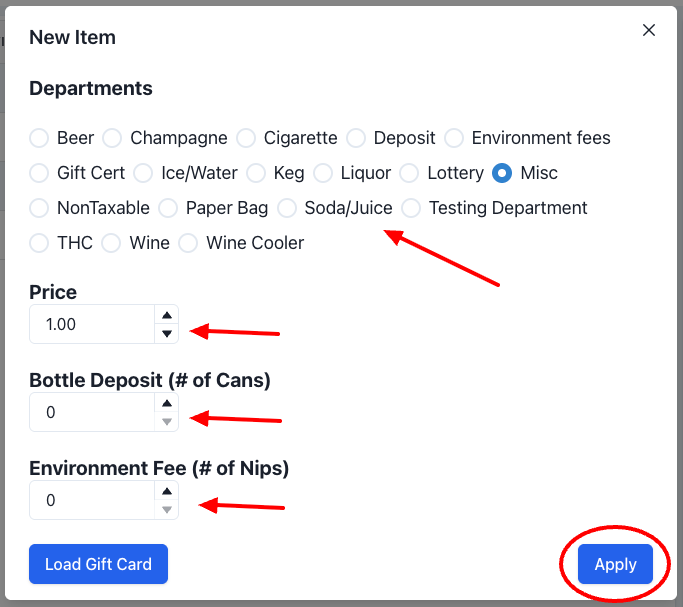This screenshot has width=683, height=607.
Task: Select the Beer department radio button
Action: (x=39, y=138)
